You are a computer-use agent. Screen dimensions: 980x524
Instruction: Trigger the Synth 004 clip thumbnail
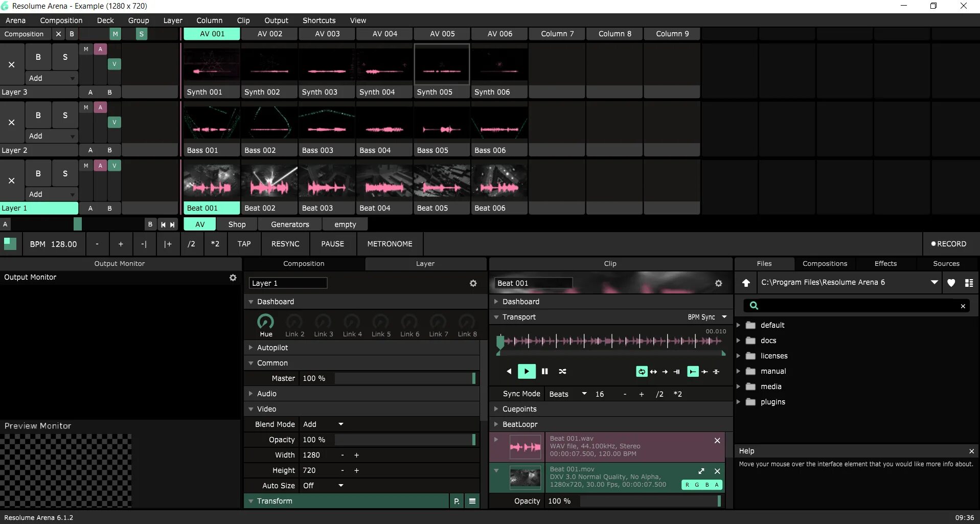tap(384, 64)
